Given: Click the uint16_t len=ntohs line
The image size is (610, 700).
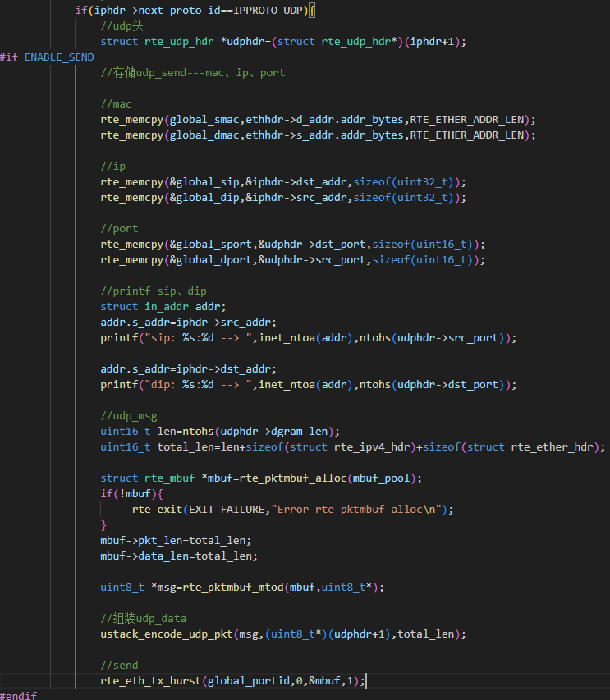Looking at the screenshot, I should coord(220,432).
